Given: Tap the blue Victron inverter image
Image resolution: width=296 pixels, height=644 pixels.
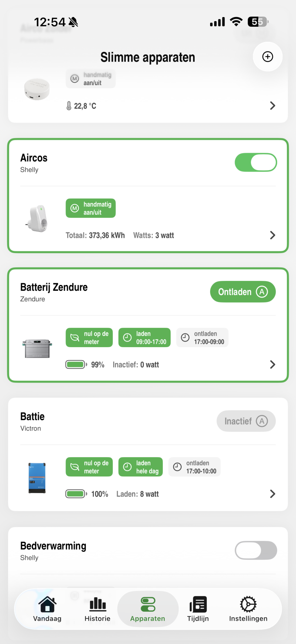Looking at the screenshot, I should point(37,478).
